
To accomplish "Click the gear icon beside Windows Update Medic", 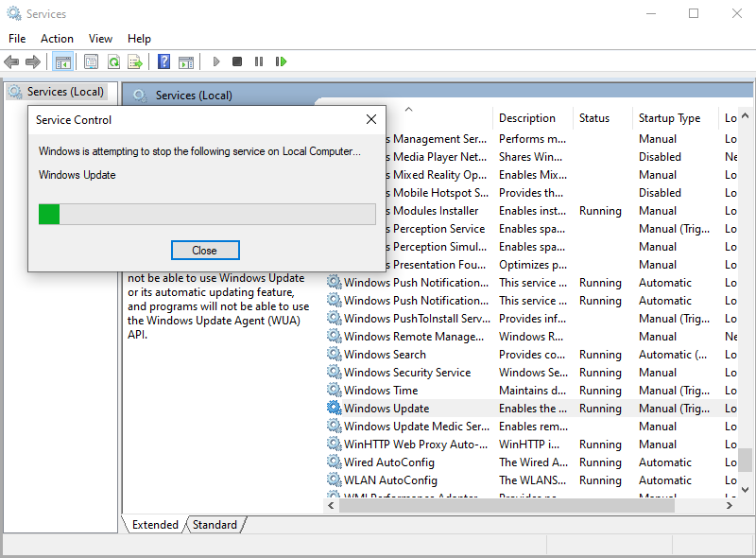I will point(334,426).
